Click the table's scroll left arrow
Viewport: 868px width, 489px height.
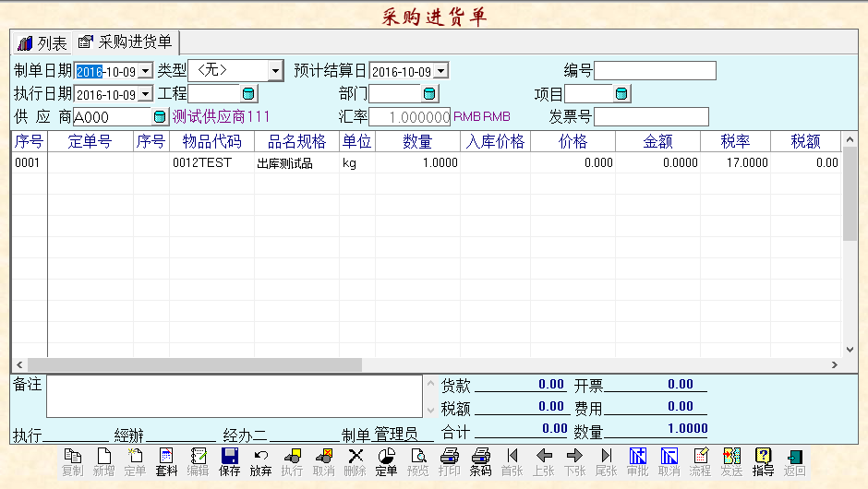[x=19, y=364]
